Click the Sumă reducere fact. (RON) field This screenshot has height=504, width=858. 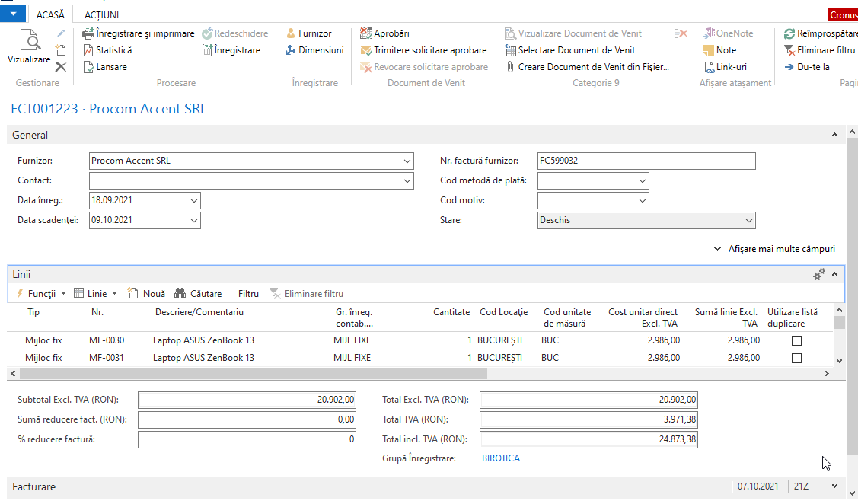247,419
